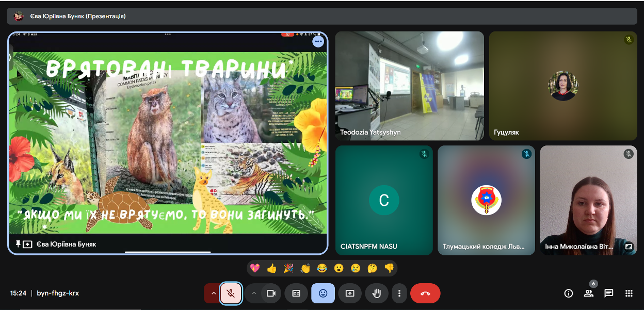Click Інна Миколаївна video tile

(589, 200)
